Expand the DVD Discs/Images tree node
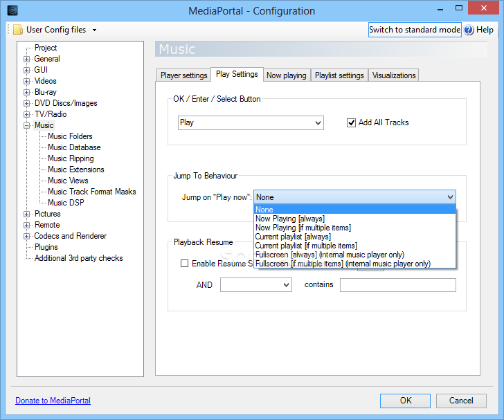Viewport: 504px width, 420px height. [27, 103]
